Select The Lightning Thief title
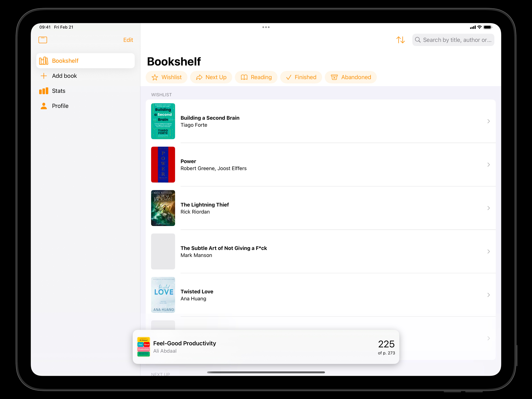The image size is (532, 399). [x=205, y=205]
